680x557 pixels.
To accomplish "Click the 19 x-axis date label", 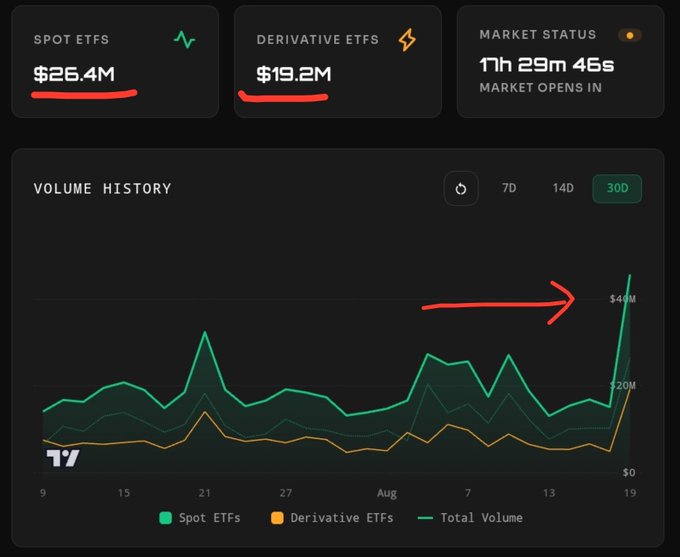I will tap(630, 493).
